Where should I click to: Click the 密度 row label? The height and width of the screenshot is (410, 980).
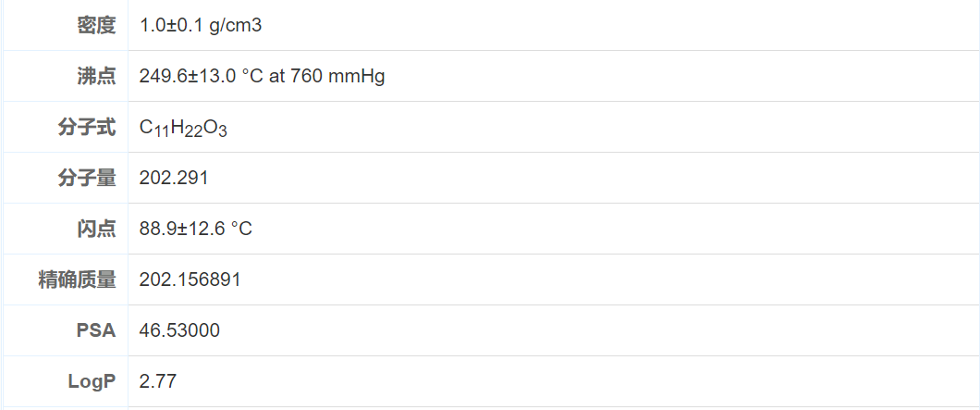[x=96, y=25]
